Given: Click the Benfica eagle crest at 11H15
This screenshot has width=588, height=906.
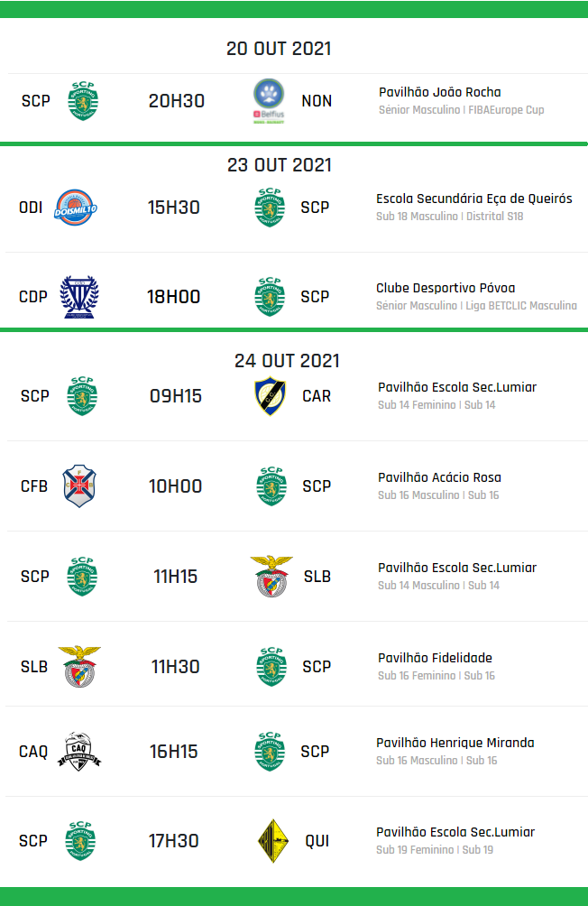Looking at the screenshot, I should [271, 576].
